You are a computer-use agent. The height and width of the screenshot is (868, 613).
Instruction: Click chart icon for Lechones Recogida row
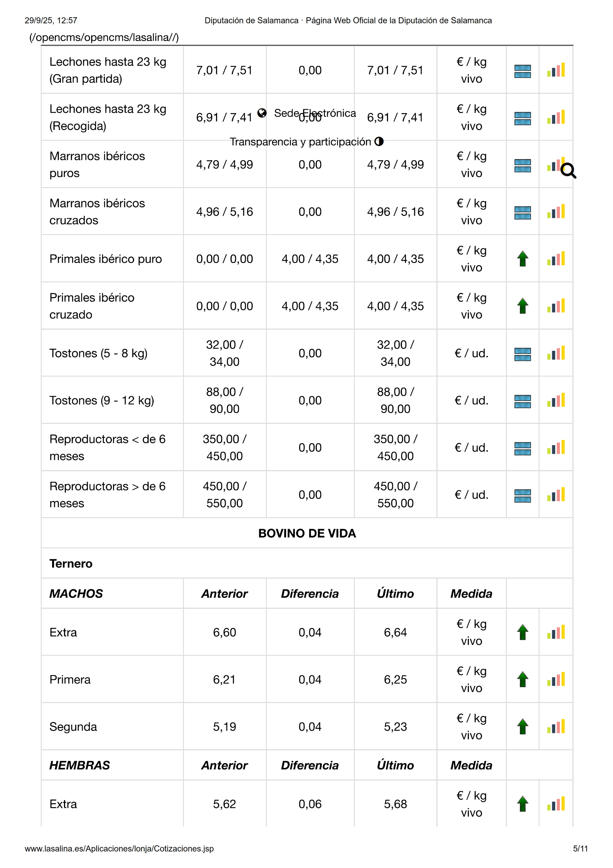(556, 117)
